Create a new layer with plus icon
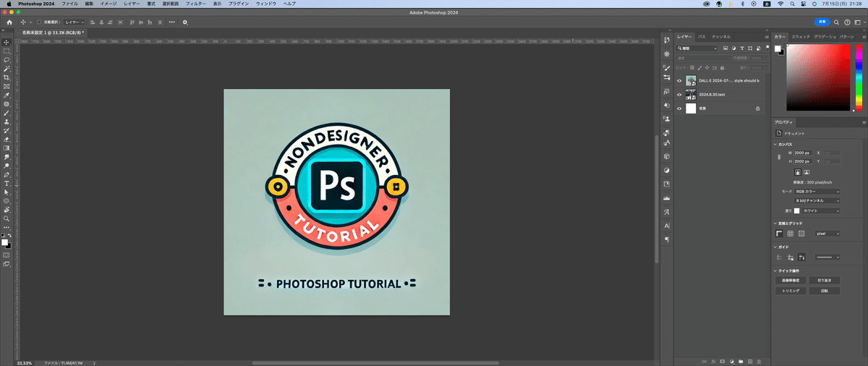This screenshot has height=366, width=868. click(750, 360)
